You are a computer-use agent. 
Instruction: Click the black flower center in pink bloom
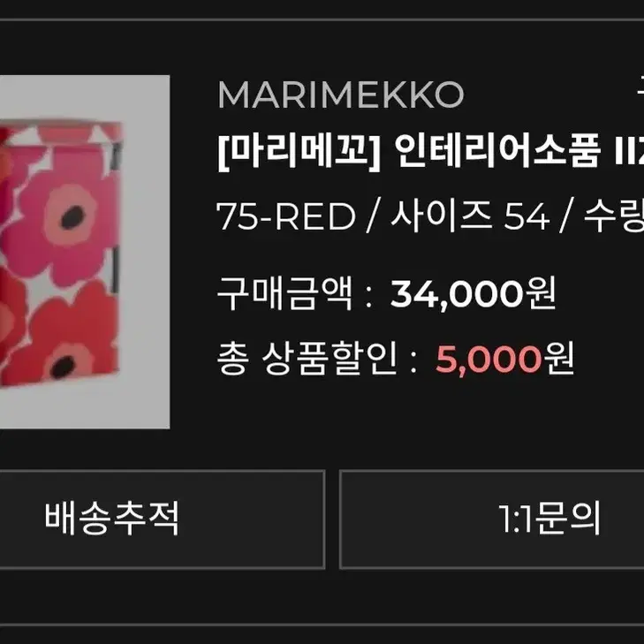click(72, 217)
